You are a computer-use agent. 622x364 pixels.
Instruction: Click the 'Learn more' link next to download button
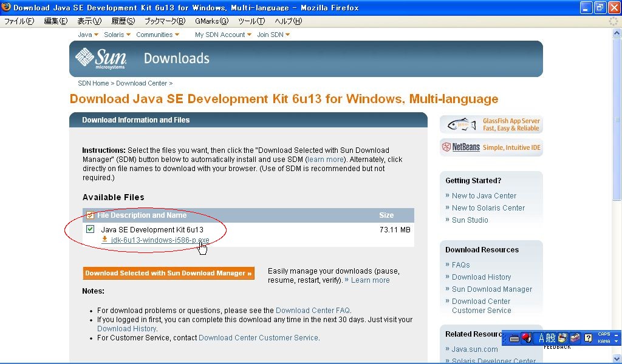(x=370, y=280)
